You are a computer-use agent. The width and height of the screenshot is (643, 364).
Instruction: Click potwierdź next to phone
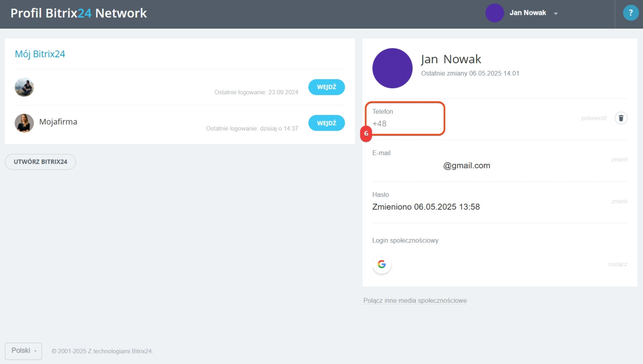click(594, 118)
